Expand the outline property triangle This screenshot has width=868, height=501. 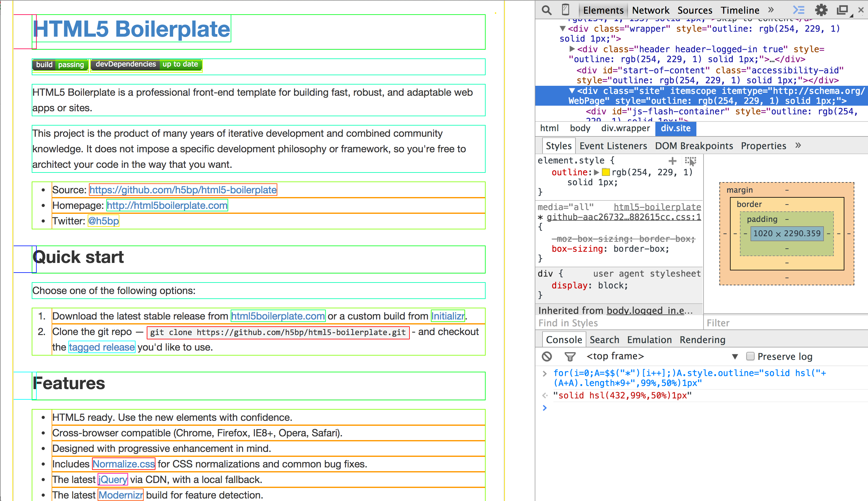coord(597,172)
